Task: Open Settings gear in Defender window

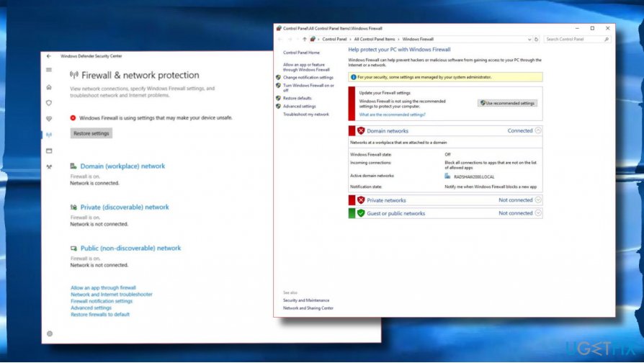Action: pyautogui.click(x=50, y=333)
